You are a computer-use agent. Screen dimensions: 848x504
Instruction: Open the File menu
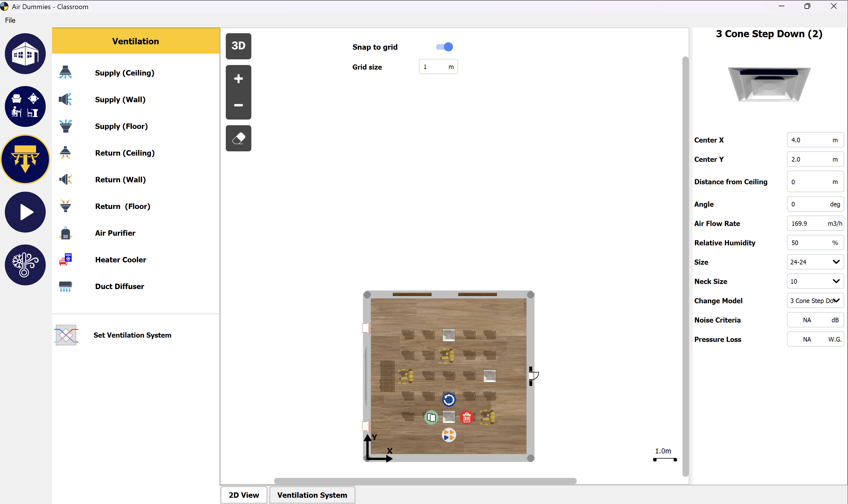(x=10, y=20)
